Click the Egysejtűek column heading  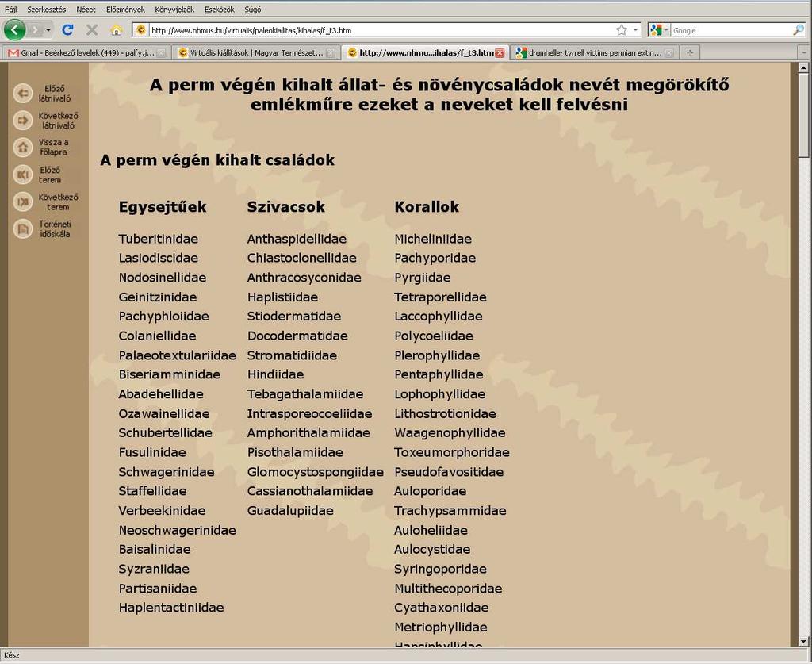pyautogui.click(x=163, y=207)
